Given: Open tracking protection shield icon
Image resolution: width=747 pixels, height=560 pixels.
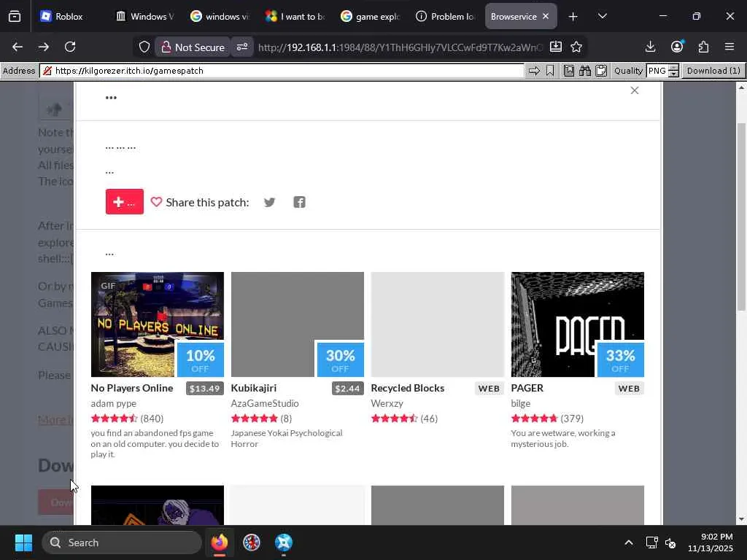Looking at the screenshot, I should pos(144,47).
